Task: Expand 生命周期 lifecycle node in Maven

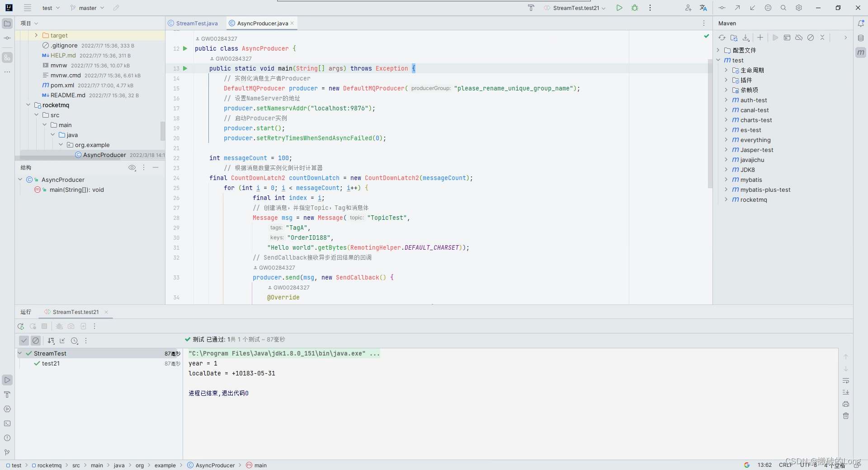Action: pyautogui.click(x=726, y=70)
